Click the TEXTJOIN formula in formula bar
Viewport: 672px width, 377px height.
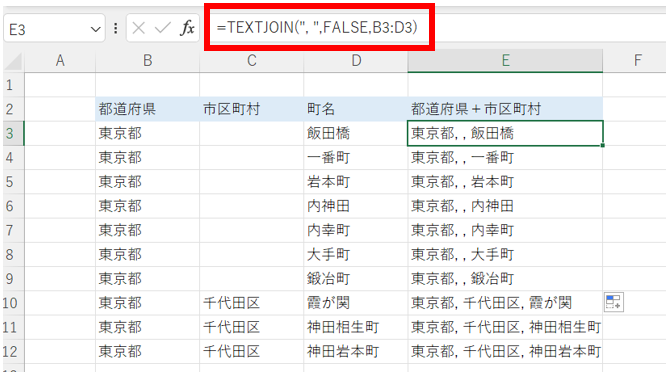coord(317,27)
